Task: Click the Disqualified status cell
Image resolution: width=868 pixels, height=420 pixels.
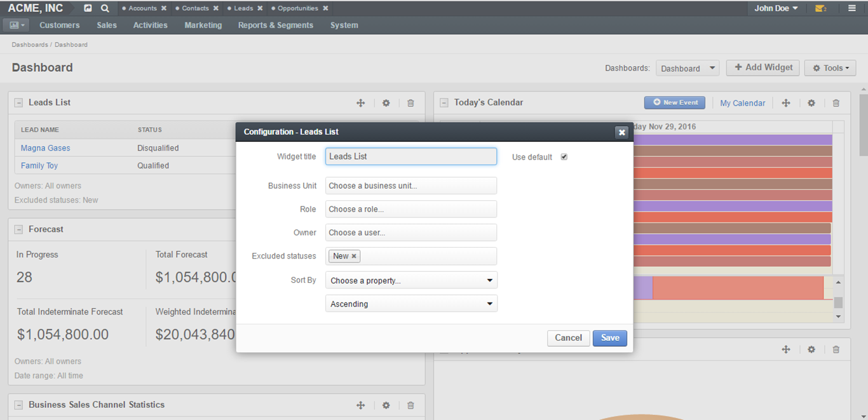Action: tap(158, 148)
